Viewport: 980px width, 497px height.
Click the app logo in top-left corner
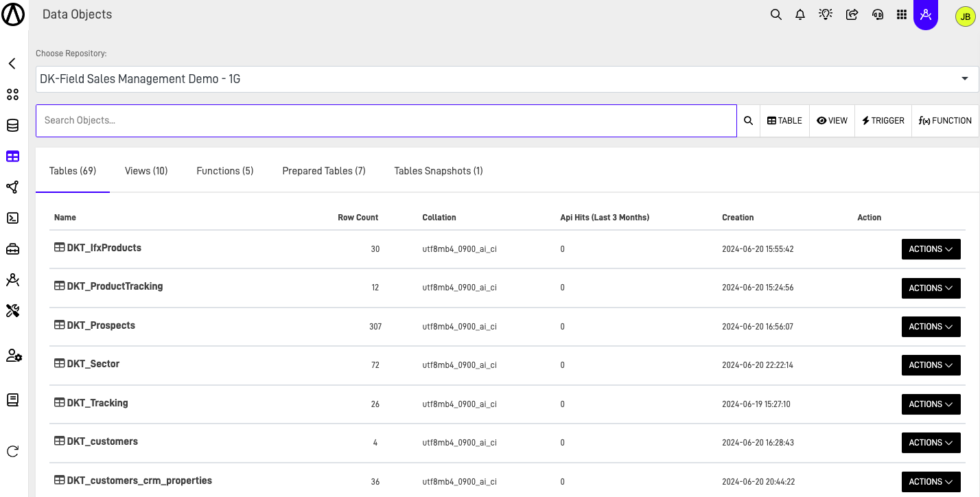coord(13,14)
